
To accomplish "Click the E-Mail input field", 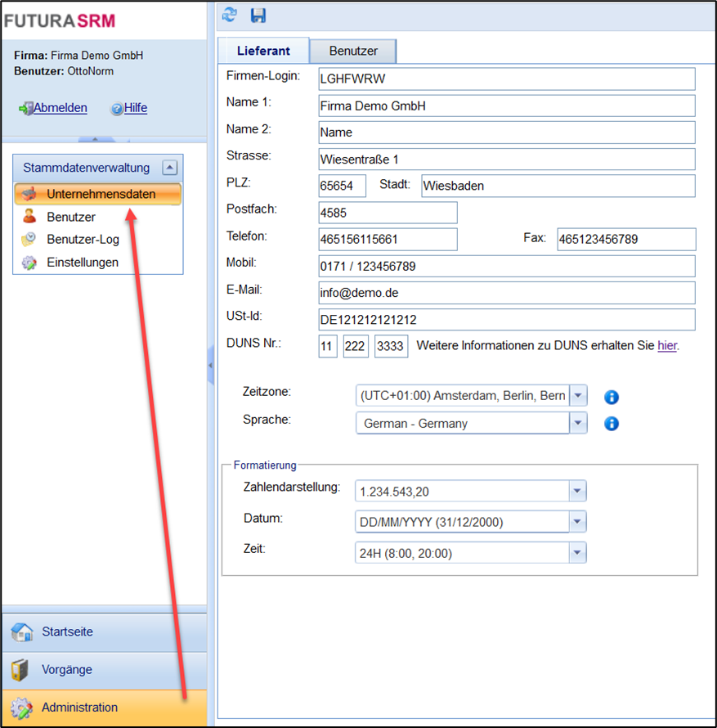I will coord(506,293).
